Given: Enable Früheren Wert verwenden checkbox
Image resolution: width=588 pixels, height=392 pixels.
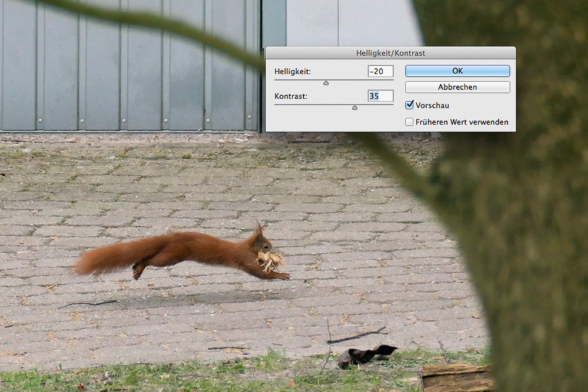Looking at the screenshot, I should 410,122.
